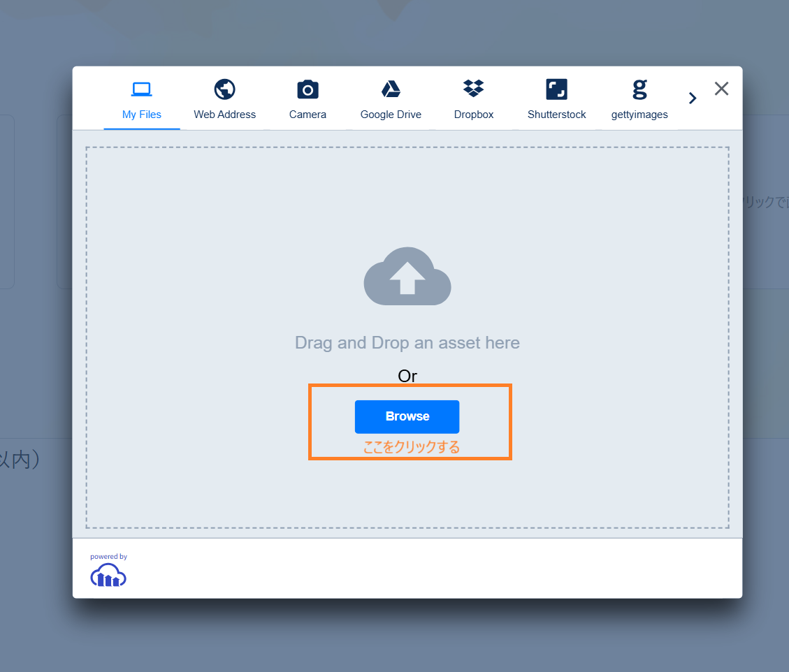Click the 'powered by' link text
This screenshot has width=789, height=672.
(108, 557)
